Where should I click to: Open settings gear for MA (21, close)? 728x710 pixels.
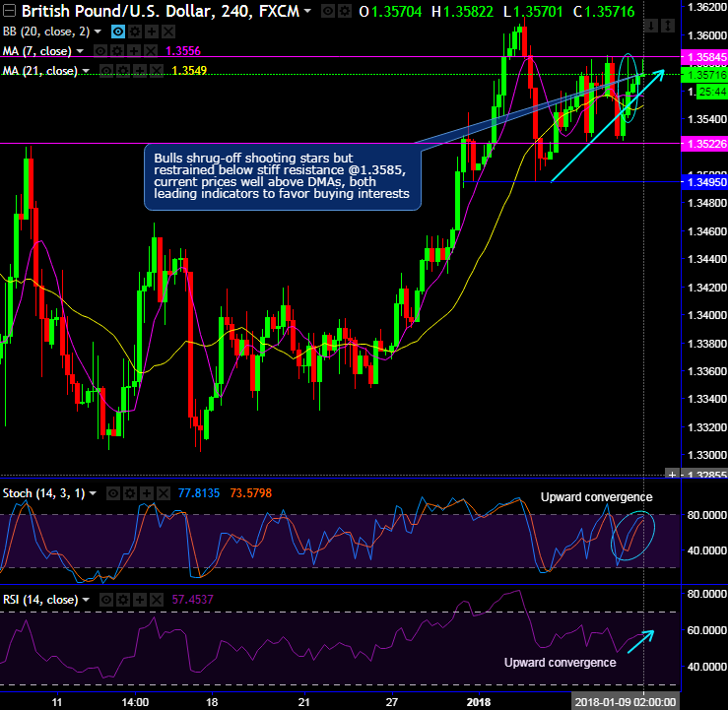[123, 71]
